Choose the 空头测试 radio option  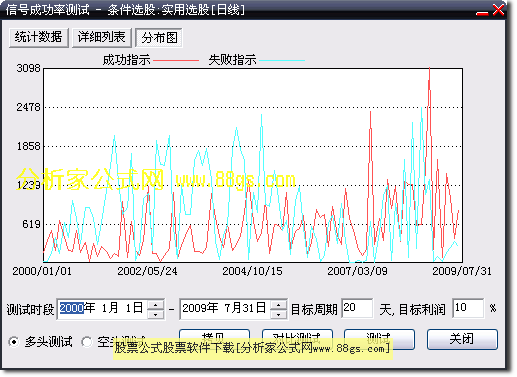click(87, 342)
